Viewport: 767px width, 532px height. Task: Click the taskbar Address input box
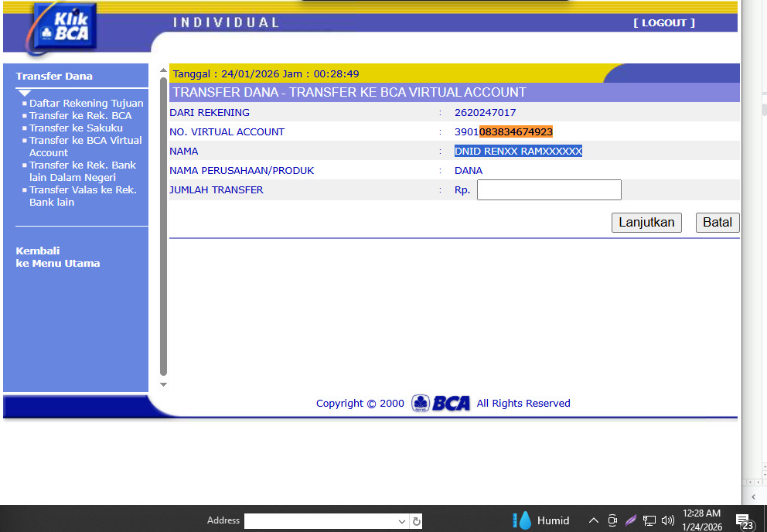(x=320, y=520)
